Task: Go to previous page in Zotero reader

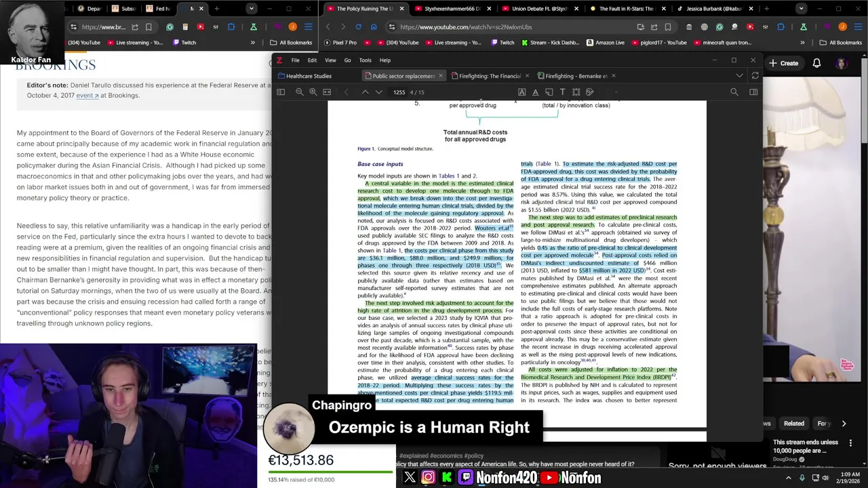Action: [365, 92]
